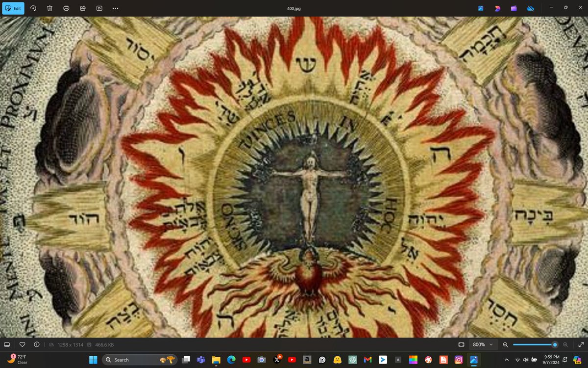Open the weather widget showing 72°F Clear
588x368 pixels.
[18, 359]
